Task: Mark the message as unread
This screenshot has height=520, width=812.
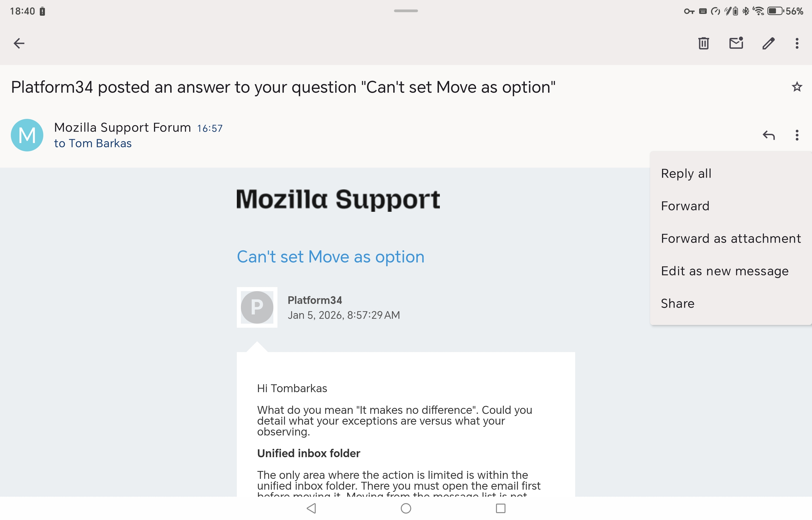Action: [x=736, y=43]
